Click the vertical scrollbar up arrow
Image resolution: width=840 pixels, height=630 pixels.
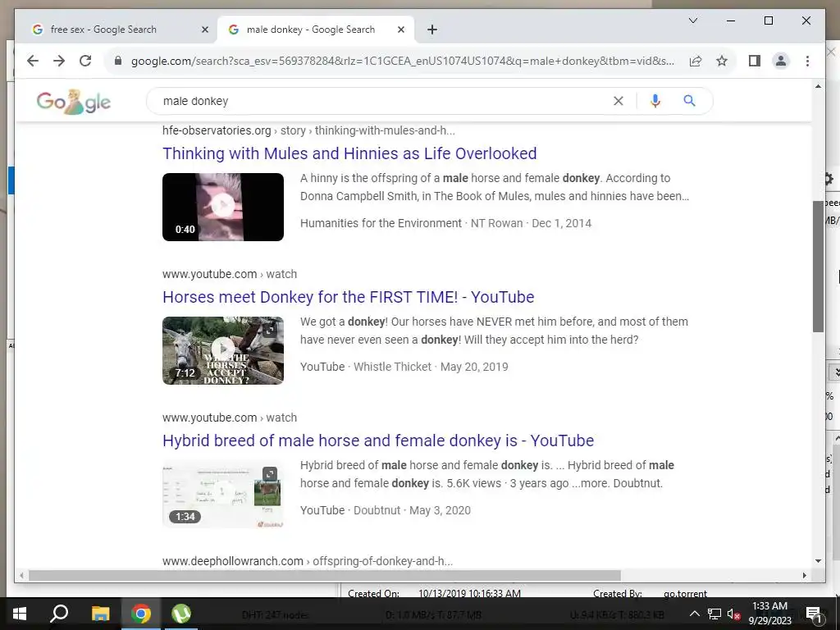818,85
